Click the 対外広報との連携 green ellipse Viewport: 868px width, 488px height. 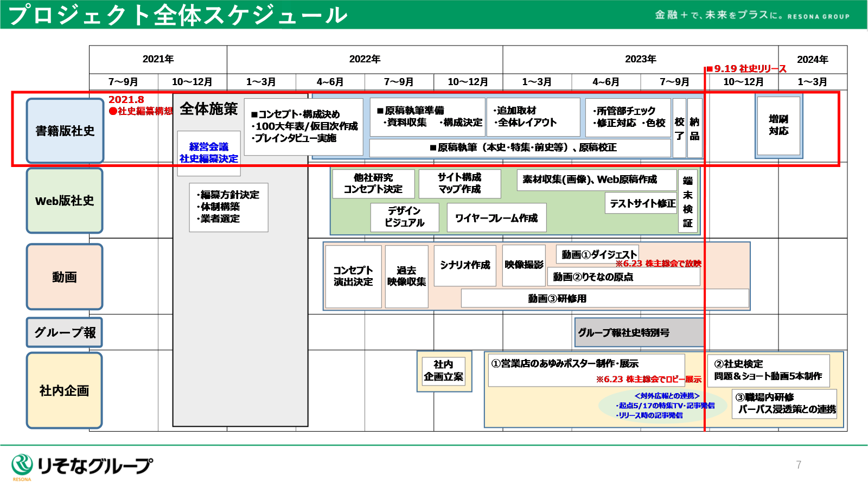coord(663,406)
